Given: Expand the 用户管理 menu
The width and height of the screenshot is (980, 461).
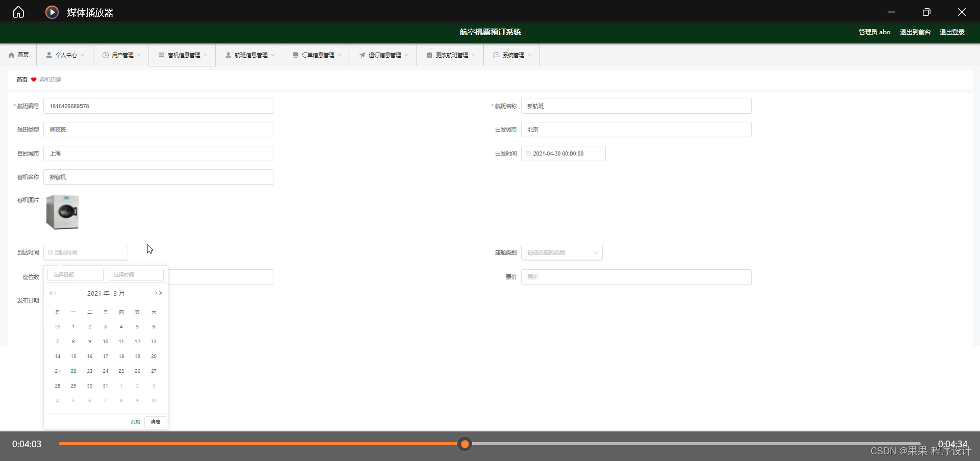Looking at the screenshot, I should click(x=121, y=55).
